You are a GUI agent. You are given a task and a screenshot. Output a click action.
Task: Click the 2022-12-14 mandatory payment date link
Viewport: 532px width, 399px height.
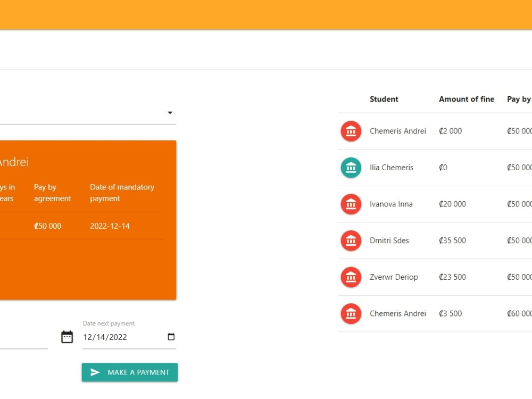tap(110, 226)
